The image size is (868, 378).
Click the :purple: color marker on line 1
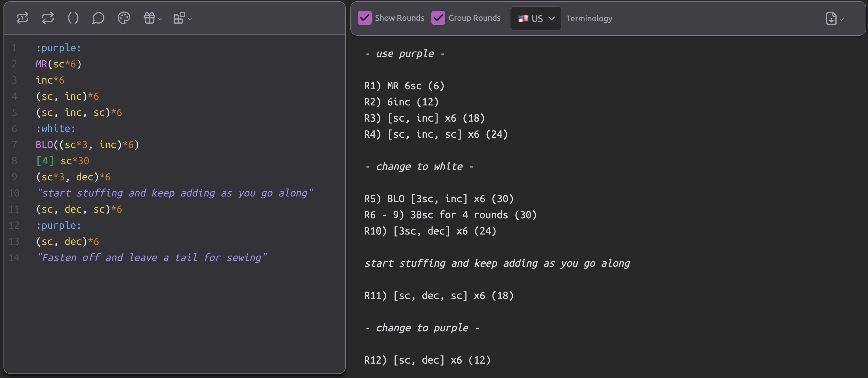point(59,48)
